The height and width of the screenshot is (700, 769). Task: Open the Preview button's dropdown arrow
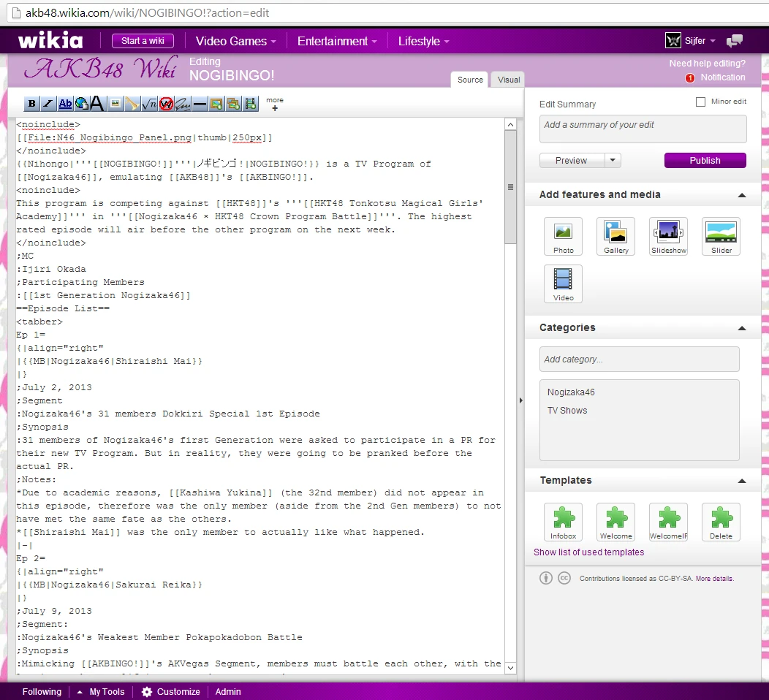[x=613, y=161]
